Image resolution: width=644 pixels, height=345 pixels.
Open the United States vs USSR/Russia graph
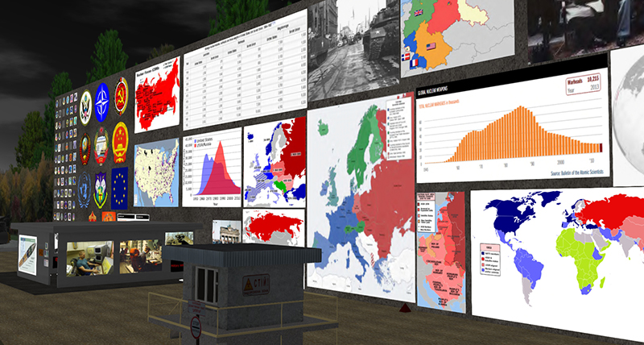(212, 168)
